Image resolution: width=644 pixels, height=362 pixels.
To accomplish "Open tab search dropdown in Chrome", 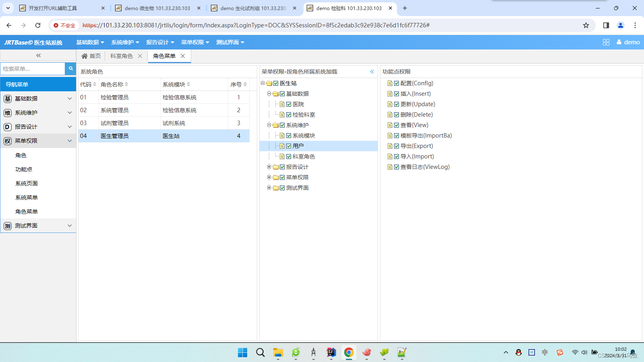I will click(8, 8).
